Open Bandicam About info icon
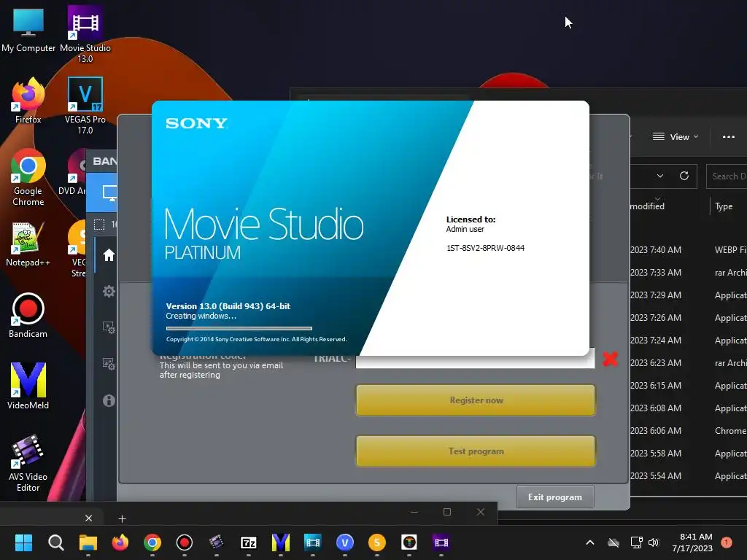747x560 pixels. coord(109,400)
